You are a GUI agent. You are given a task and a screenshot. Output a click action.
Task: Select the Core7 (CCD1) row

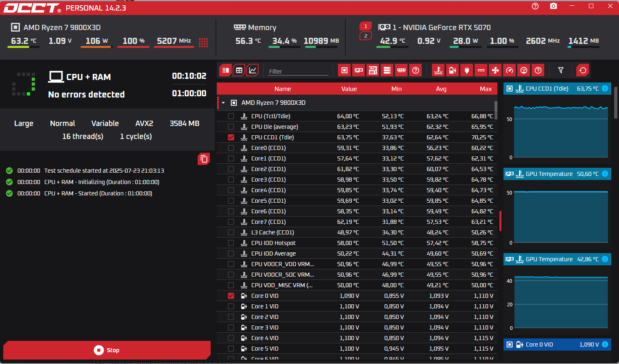357,222
